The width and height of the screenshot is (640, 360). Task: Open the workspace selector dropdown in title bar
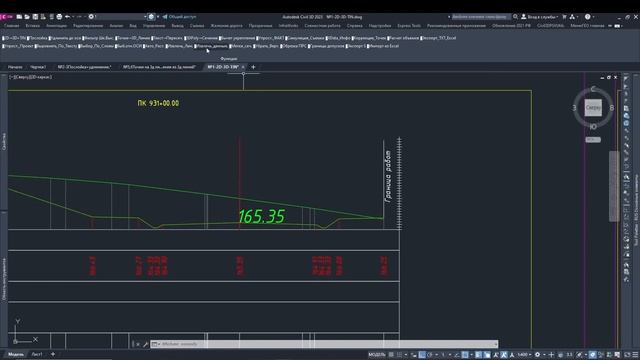click(x=118, y=17)
